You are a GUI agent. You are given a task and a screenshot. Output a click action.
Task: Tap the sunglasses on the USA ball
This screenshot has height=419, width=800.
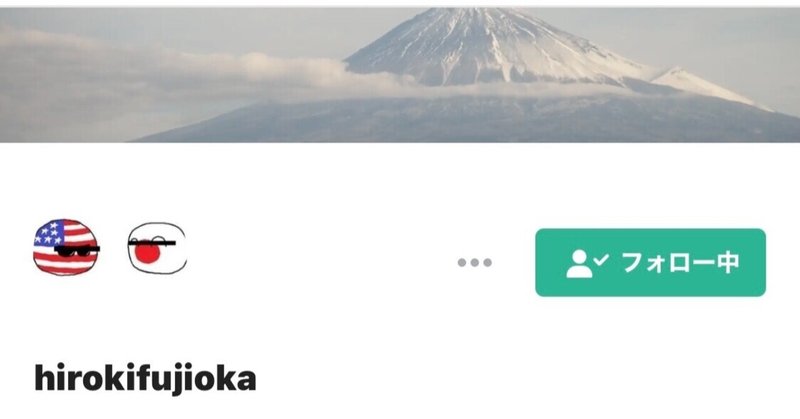point(77,251)
